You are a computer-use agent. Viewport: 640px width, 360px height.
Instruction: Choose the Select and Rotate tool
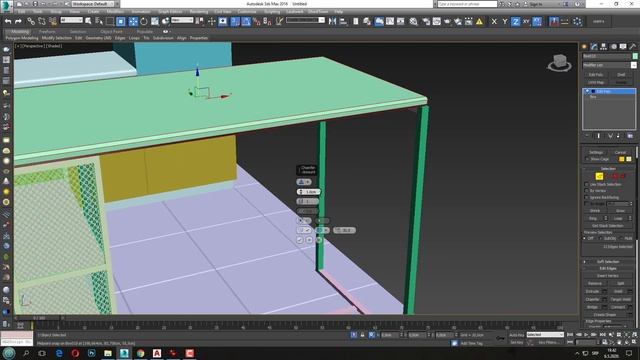144,21
